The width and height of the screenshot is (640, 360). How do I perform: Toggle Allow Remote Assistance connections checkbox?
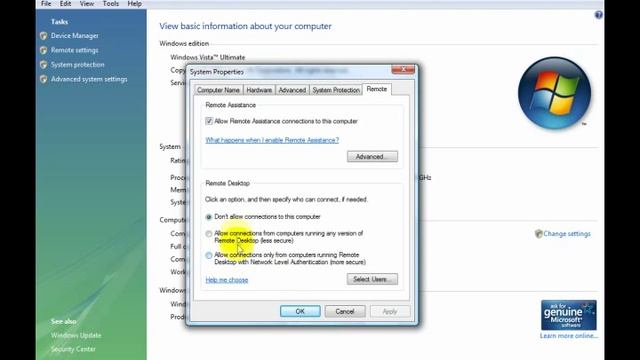click(x=209, y=121)
